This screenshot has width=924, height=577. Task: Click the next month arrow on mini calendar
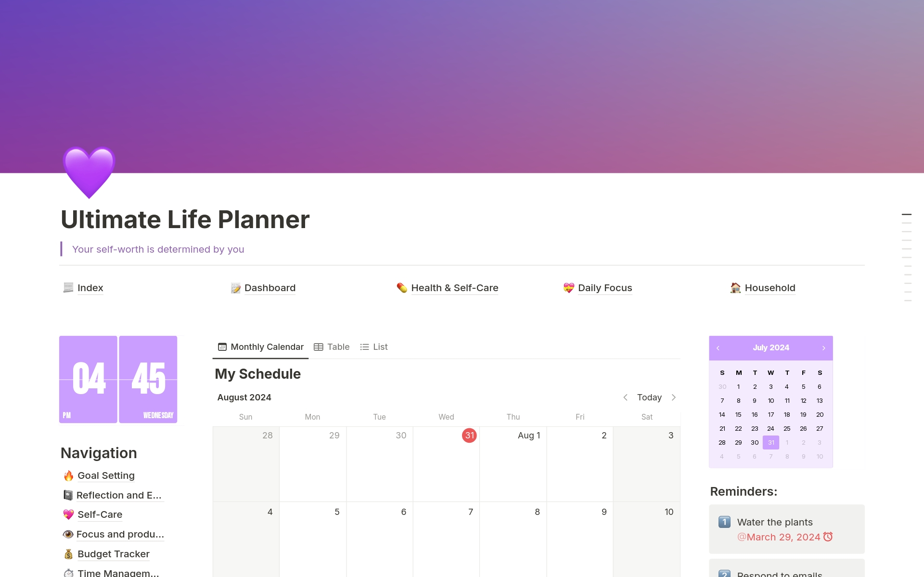click(x=823, y=347)
